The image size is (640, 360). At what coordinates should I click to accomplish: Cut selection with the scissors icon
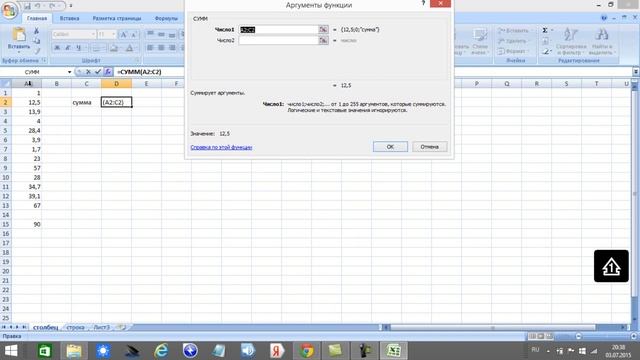[x=36, y=31]
